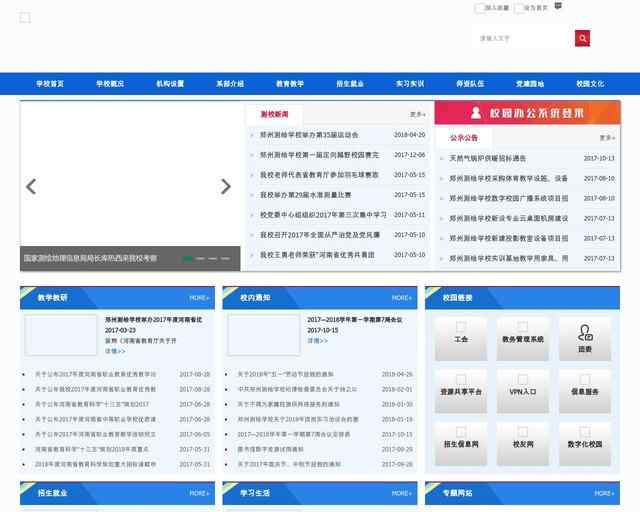640x512 pixels.
Task: Click MORE in the 教学教研 header
Action: pyautogui.click(x=199, y=298)
